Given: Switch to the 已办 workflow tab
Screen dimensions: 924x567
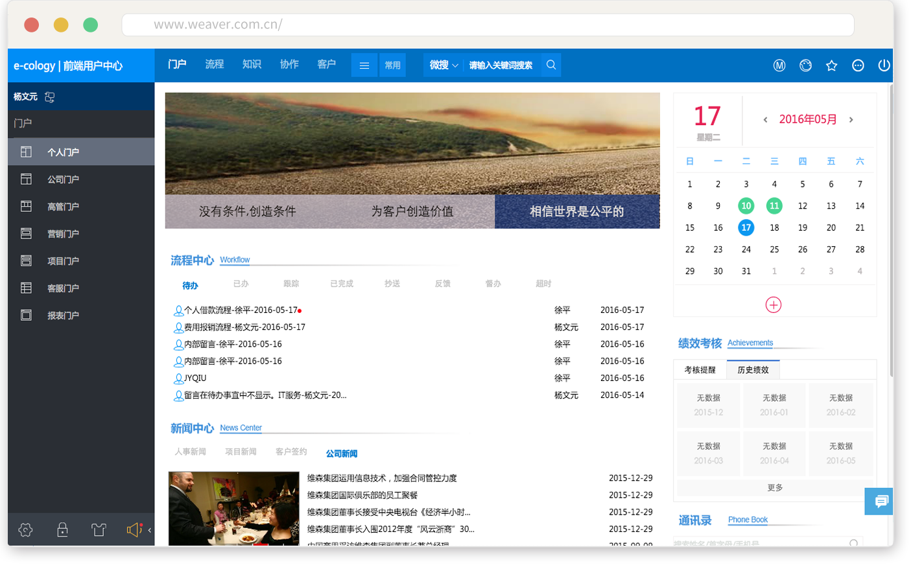Looking at the screenshot, I should (241, 284).
